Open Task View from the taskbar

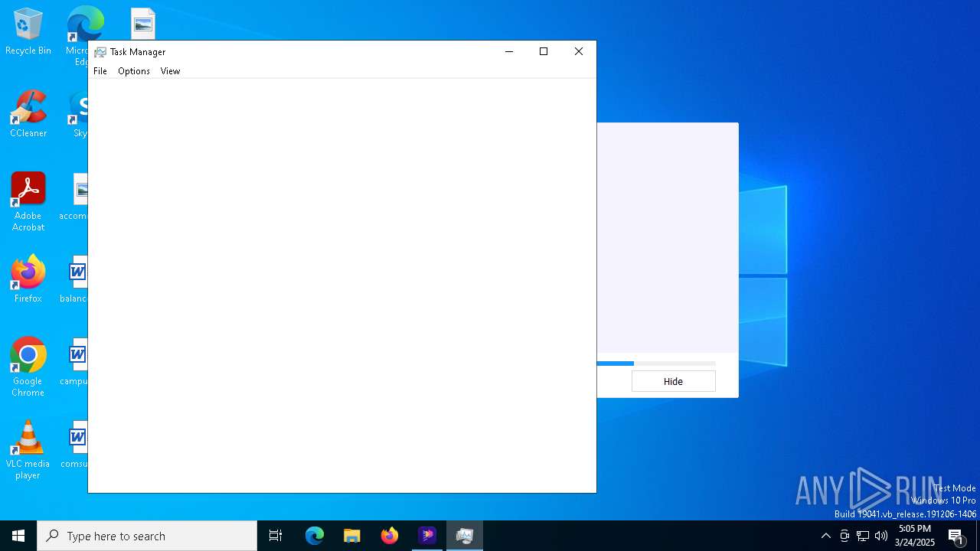click(276, 536)
